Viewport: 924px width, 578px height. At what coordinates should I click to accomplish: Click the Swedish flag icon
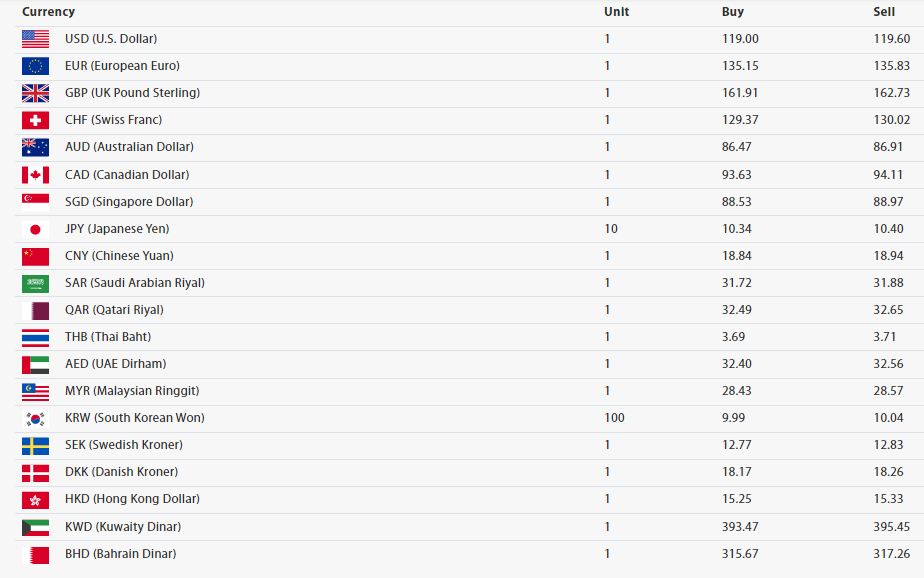click(35, 445)
